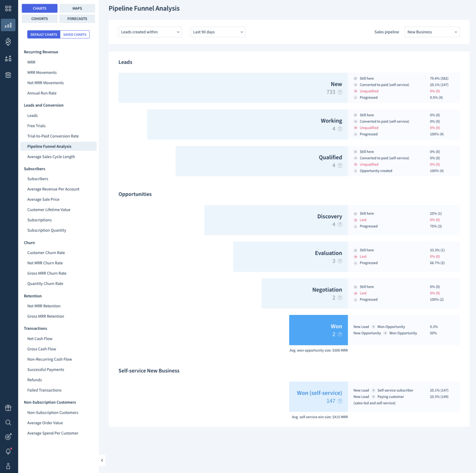Select the goals target icon in sidebar
476x473 pixels.
pos(8,437)
